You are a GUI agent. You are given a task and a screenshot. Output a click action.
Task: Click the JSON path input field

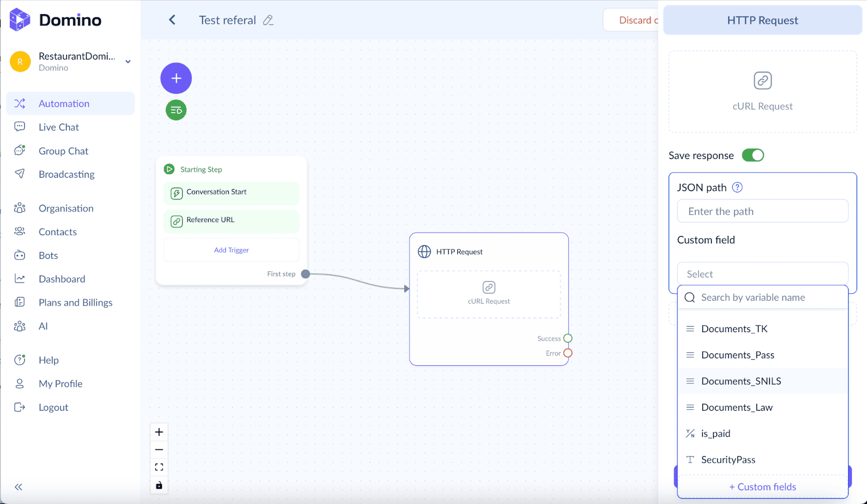pos(762,211)
